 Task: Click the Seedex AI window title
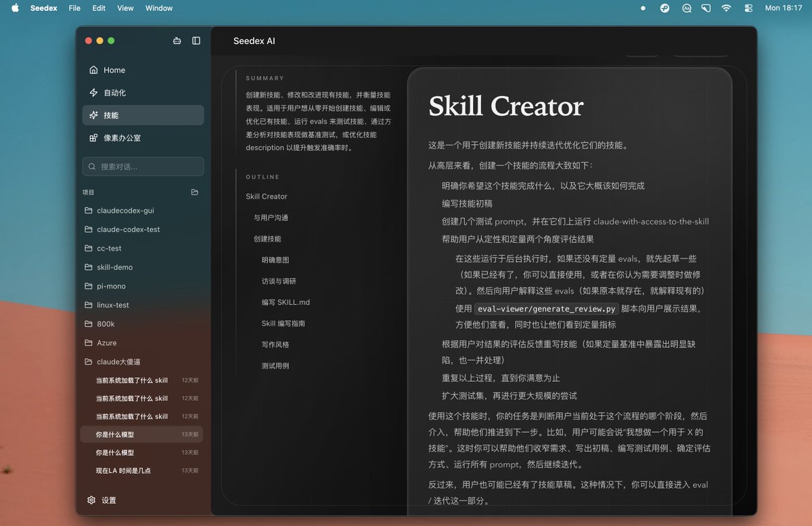pyautogui.click(x=254, y=41)
